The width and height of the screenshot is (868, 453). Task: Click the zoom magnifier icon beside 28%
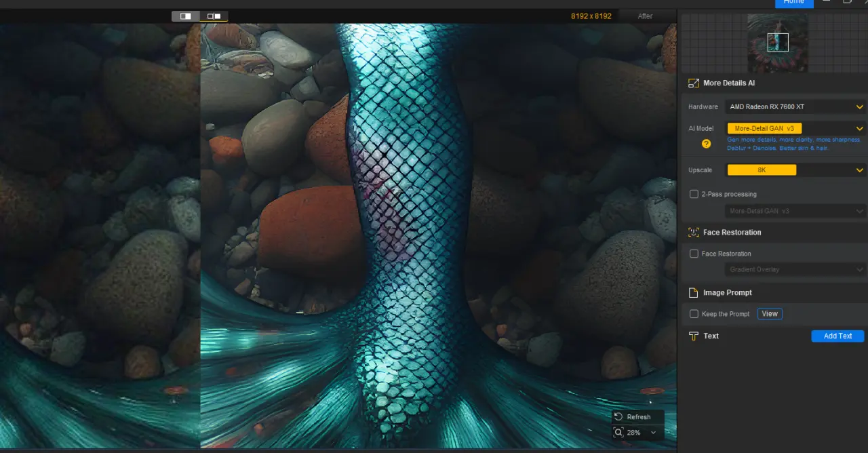pos(618,432)
